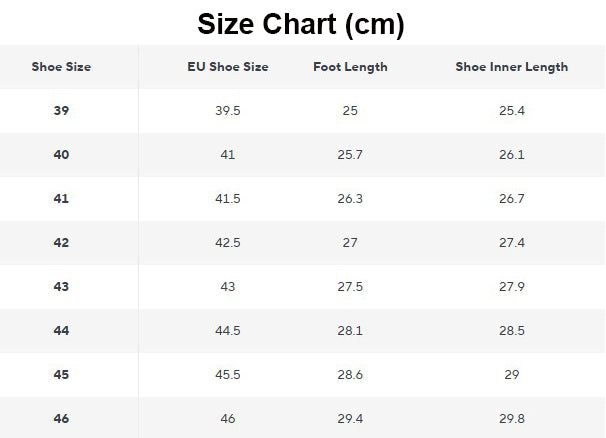Select the EU Shoe Size column header
606x438 pixels.
point(228,67)
